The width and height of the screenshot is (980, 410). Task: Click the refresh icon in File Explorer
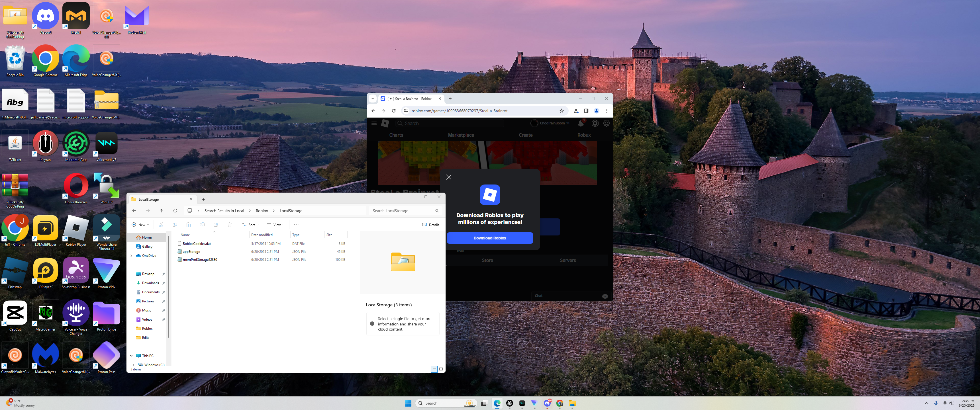[x=175, y=211]
